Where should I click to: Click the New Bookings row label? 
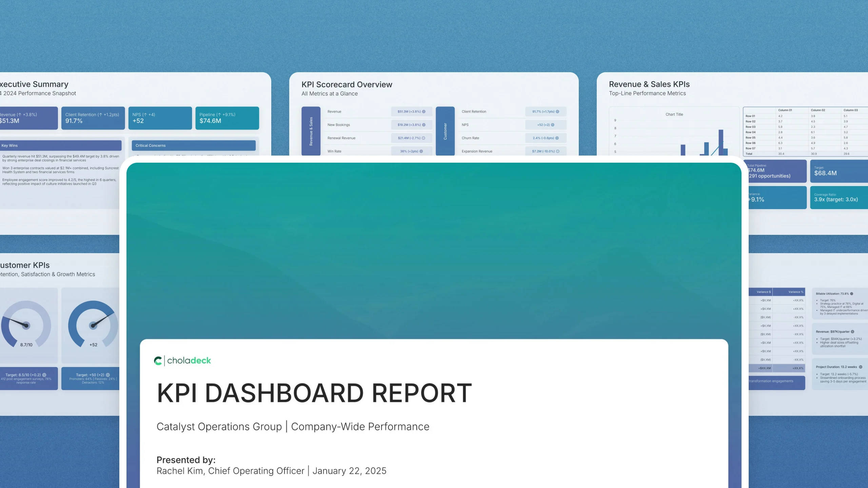tap(339, 125)
